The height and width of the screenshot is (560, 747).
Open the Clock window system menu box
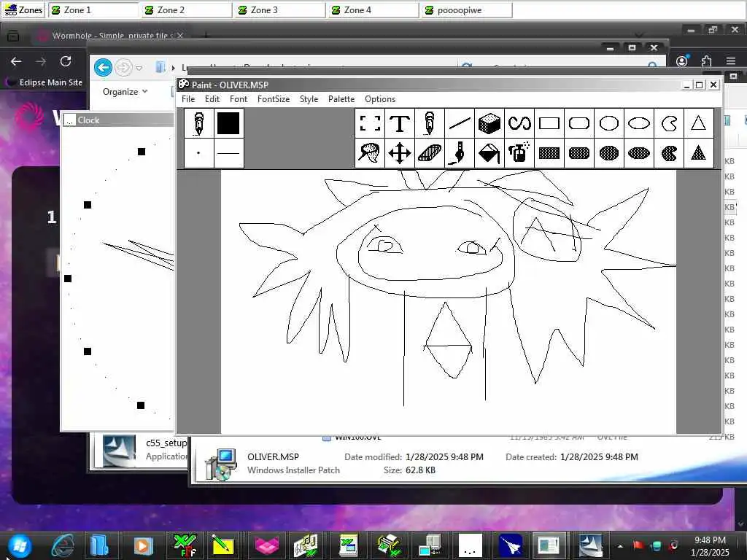[69, 120]
